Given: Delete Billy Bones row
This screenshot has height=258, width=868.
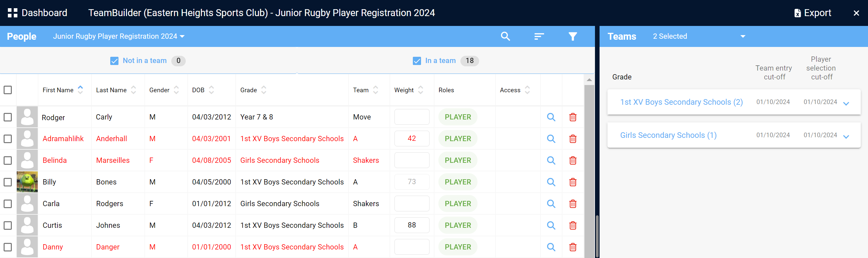Looking at the screenshot, I should [x=573, y=182].
